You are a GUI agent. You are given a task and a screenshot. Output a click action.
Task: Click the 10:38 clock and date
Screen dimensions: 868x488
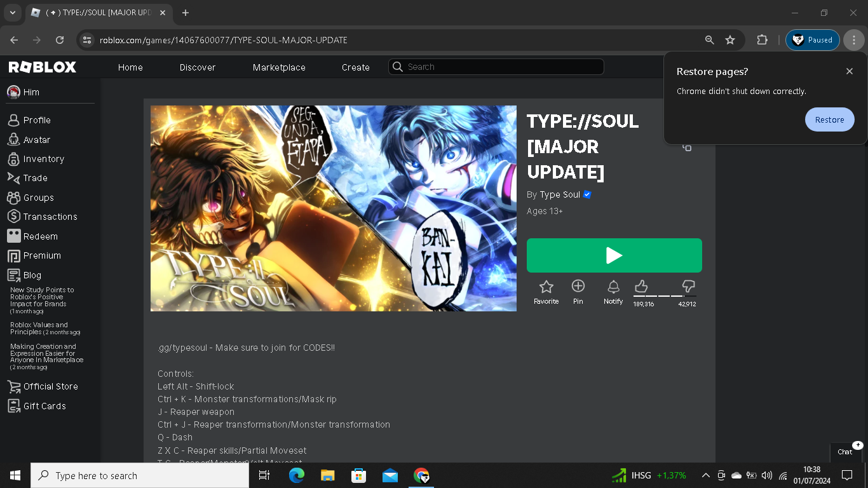point(811,475)
